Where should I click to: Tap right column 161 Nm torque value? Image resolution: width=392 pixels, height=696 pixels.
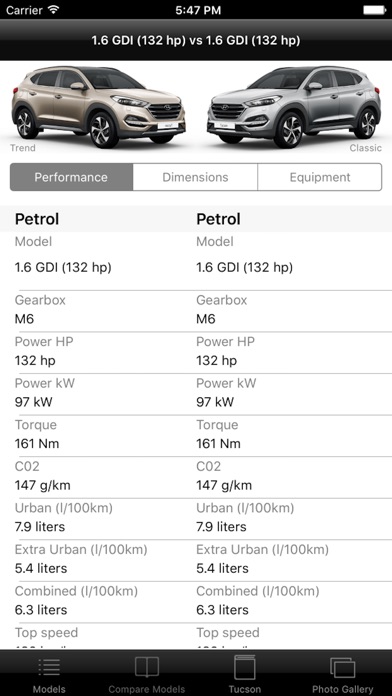218,443
